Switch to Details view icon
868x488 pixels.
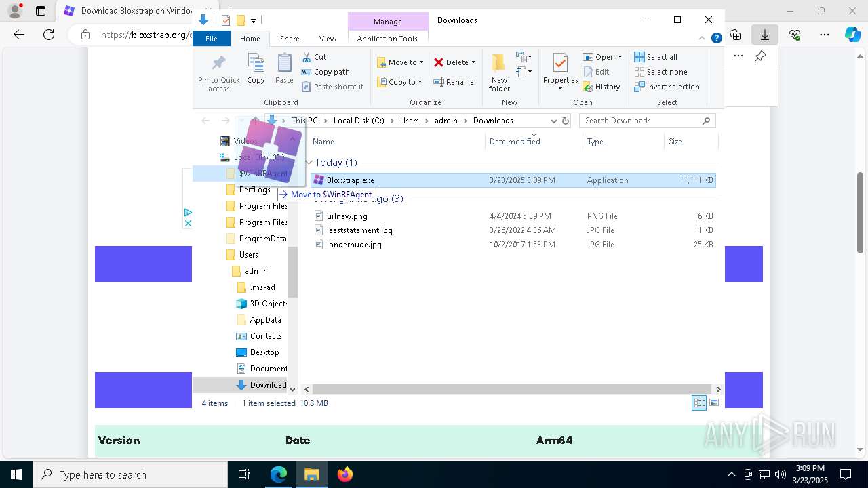pyautogui.click(x=699, y=403)
